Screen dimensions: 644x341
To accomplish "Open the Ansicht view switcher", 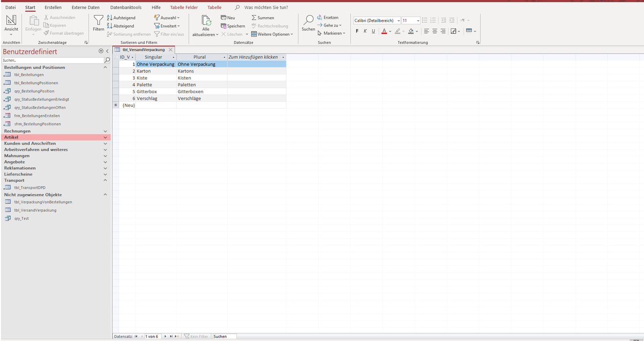I will [11, 25].
